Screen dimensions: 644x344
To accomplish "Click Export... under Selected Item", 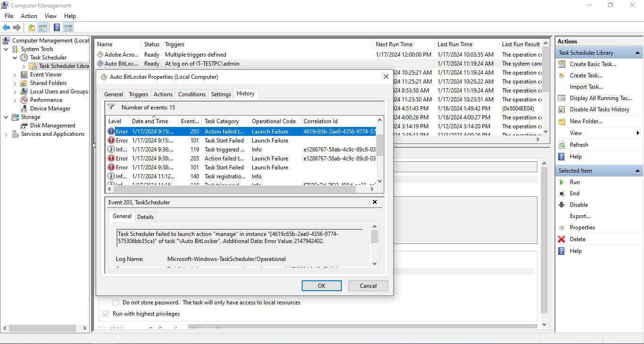I will [x=580, y=216].
